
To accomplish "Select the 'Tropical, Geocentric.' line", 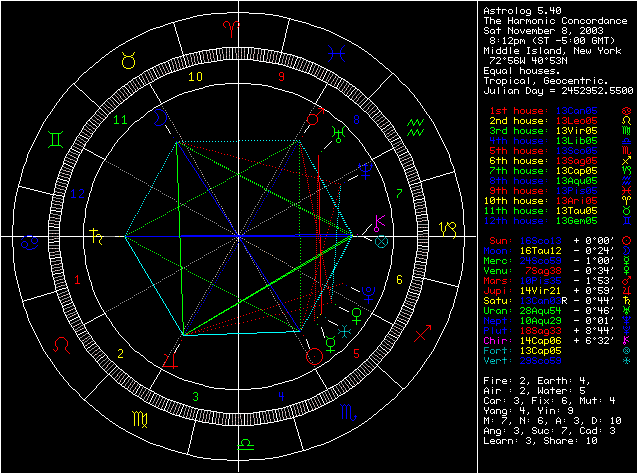I will (x=546, y=81).
